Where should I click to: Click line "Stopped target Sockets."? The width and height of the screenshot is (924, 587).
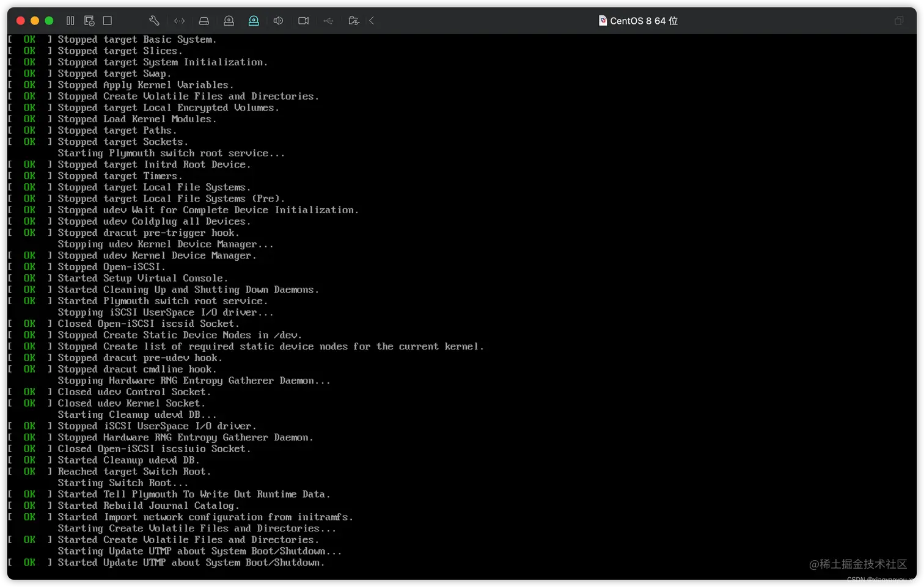(x=123, y=142)
